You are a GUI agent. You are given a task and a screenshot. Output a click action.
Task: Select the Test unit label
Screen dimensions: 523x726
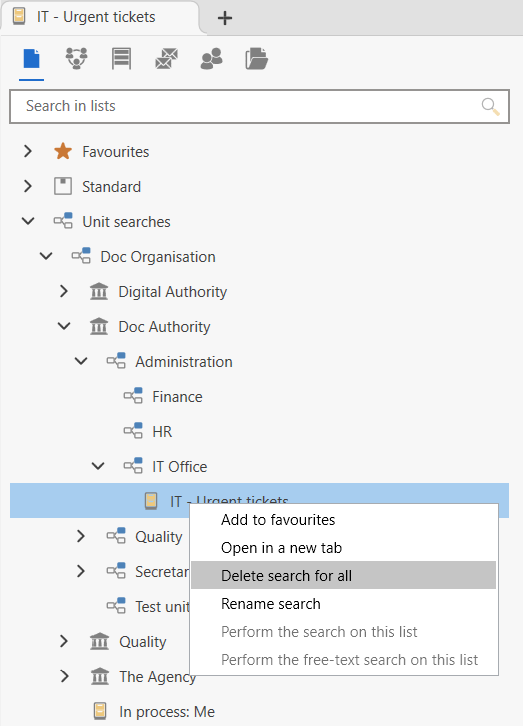coord(162,607)
